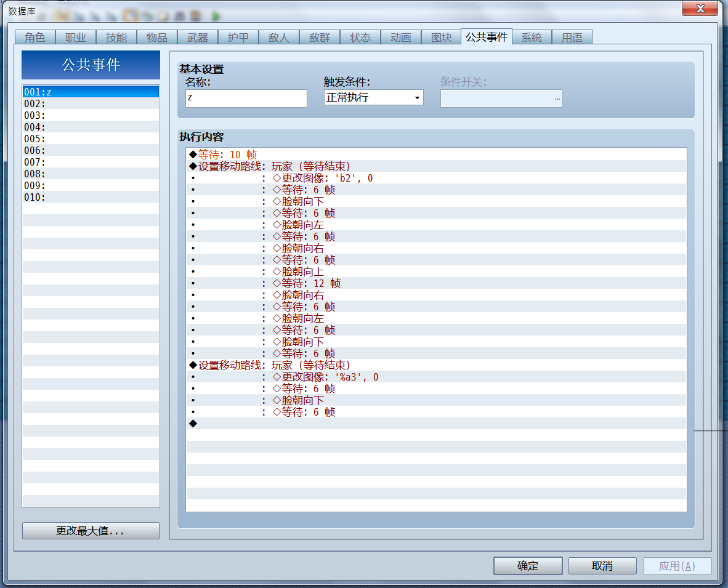This screenshot has width=728, height=588.
Task: Click the 更改最大值... button
Action: click(91, 531)
